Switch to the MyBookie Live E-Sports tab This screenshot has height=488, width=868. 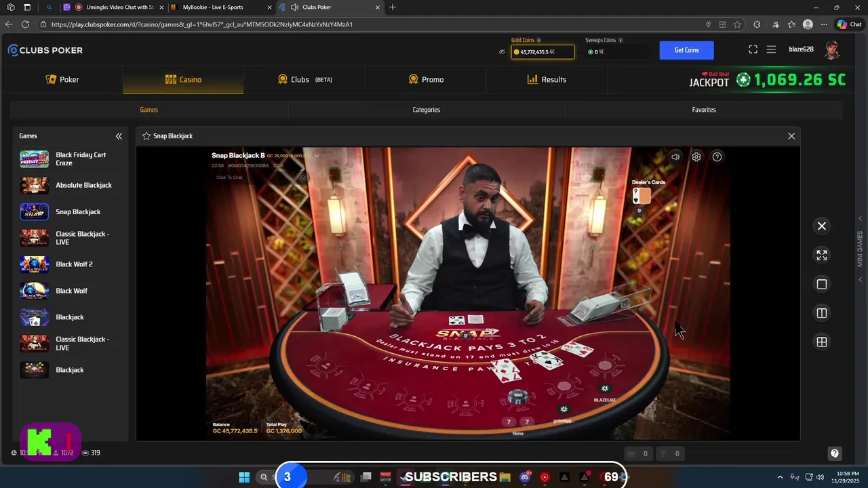tap(218, 7)
